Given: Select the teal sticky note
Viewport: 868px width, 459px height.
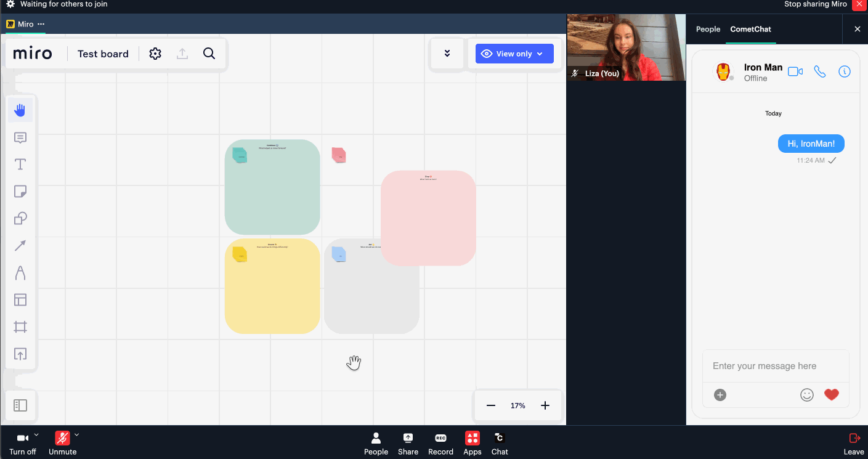Looking at the screenshot, I should pyautogui.click(x=240, y=155).
